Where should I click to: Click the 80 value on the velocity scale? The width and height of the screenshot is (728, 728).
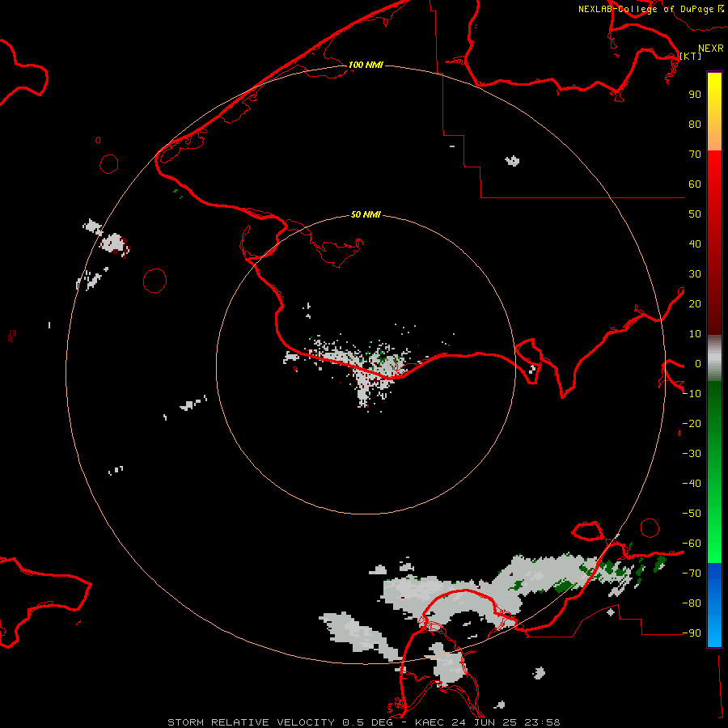[x=695, y=125]
